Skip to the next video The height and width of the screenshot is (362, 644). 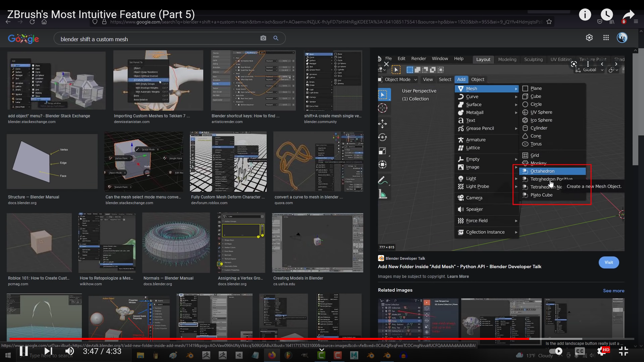coord(48,351)
